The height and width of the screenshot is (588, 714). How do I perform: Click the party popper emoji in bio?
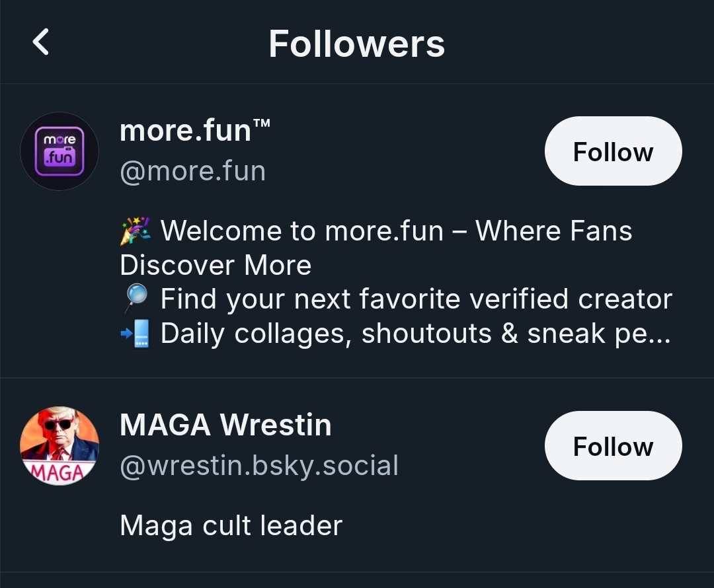136,231
